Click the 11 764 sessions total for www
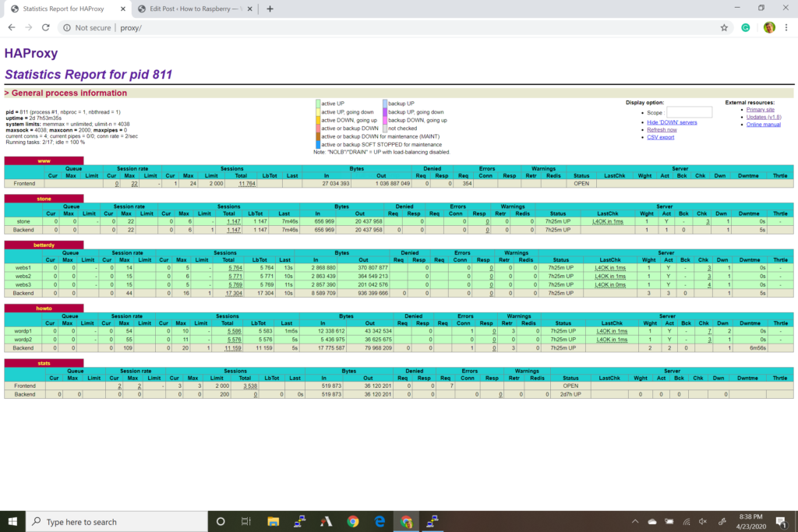This screenshot has height=532, width=798. pos(247,184)
